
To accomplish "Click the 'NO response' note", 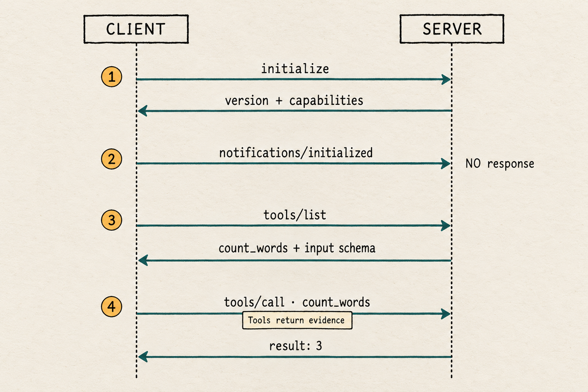I will point(499,164).
